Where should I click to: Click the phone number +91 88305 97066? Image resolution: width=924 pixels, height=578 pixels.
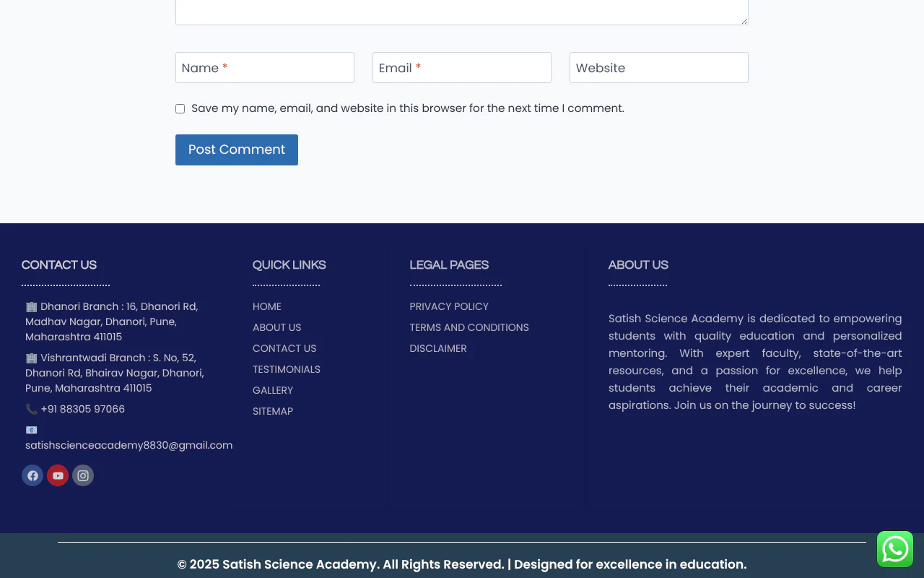[83, 409]
